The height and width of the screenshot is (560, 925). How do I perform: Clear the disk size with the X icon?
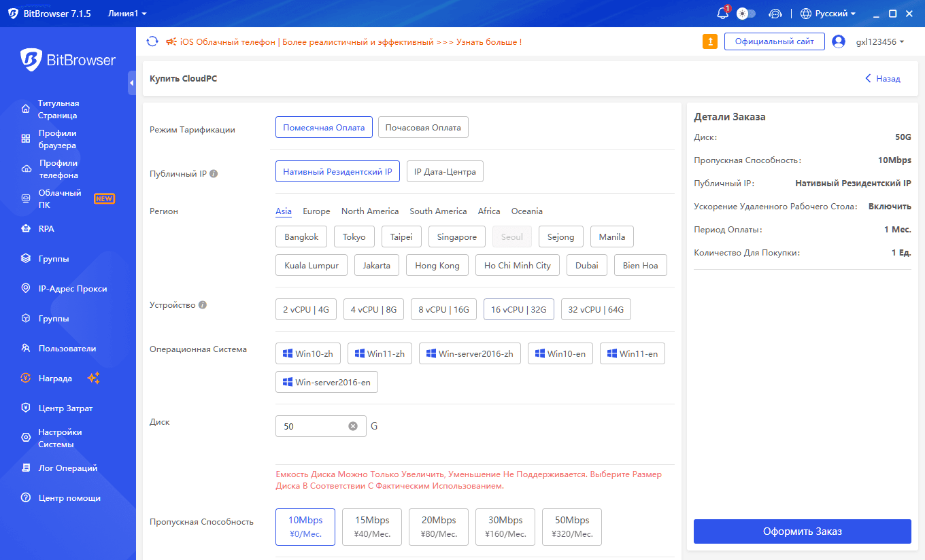(x=353, y=426)
